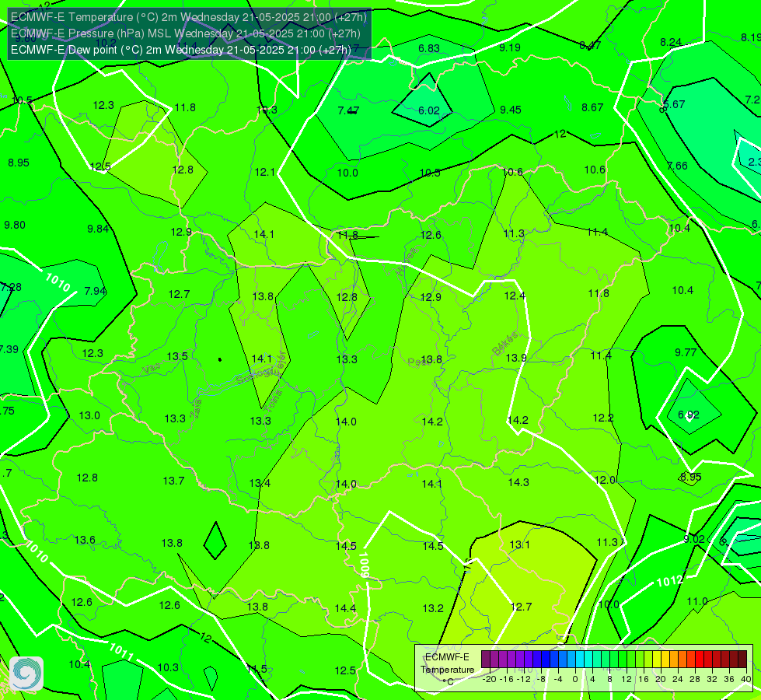The image size is (761, 700).
Task: Pick the dark maroon swatch above legend 40
Action: [x=742, y=660]
